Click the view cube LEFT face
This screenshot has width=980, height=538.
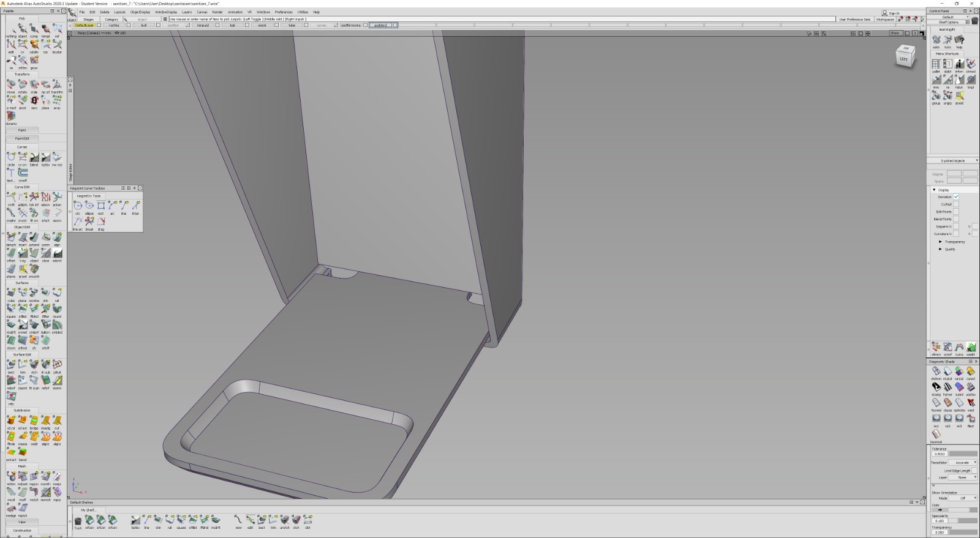click(x=904, y=59)
